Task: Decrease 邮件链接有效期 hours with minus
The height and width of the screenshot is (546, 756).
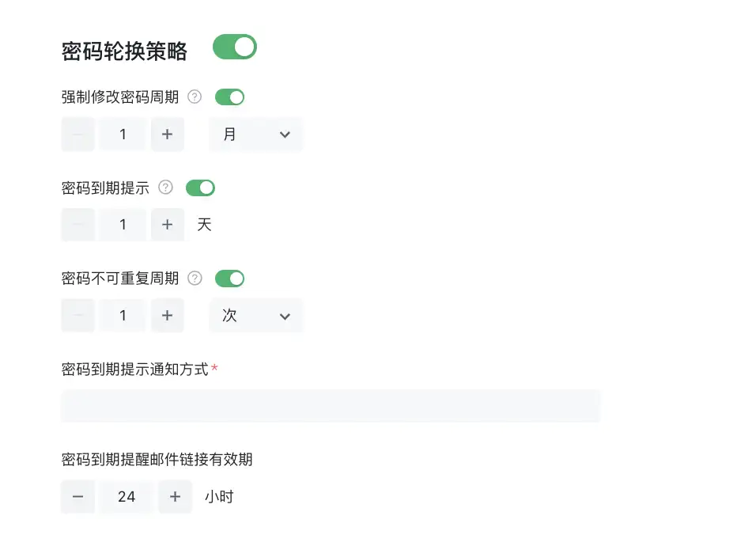Action: [77, 496]
